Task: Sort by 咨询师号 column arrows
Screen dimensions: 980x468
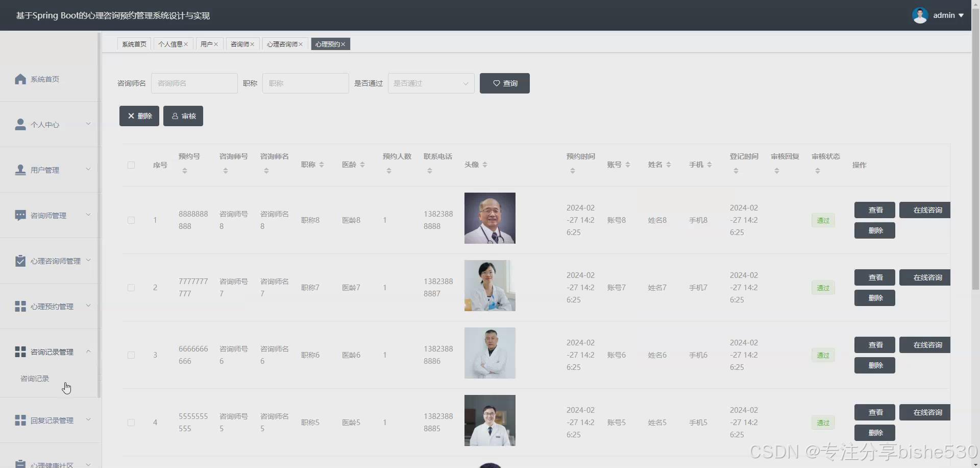Action: tap(226, 171)
